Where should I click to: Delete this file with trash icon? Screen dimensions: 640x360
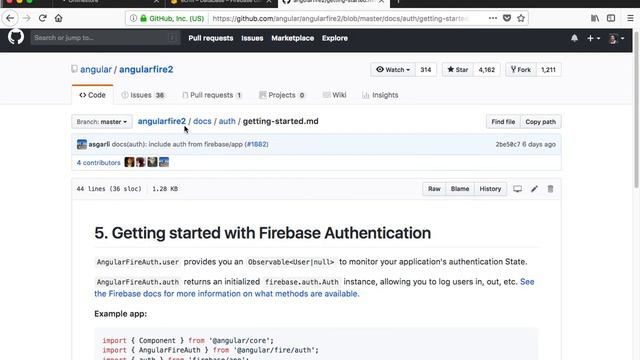point(550,189)
